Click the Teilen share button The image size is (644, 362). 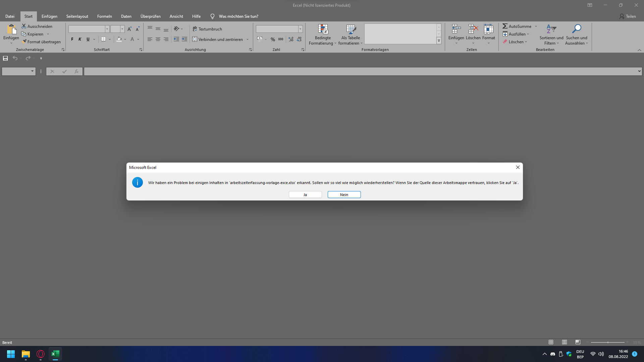point(628,16)
